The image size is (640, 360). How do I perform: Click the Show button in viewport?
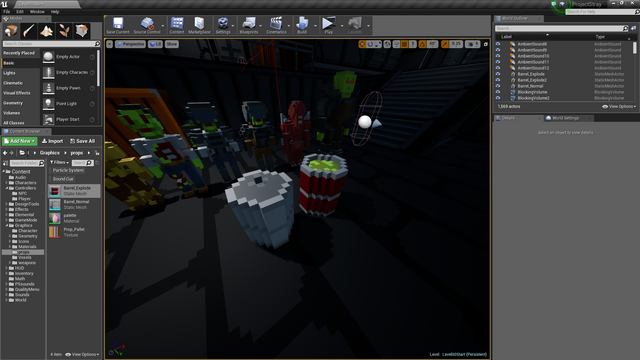tap(172, 44)
